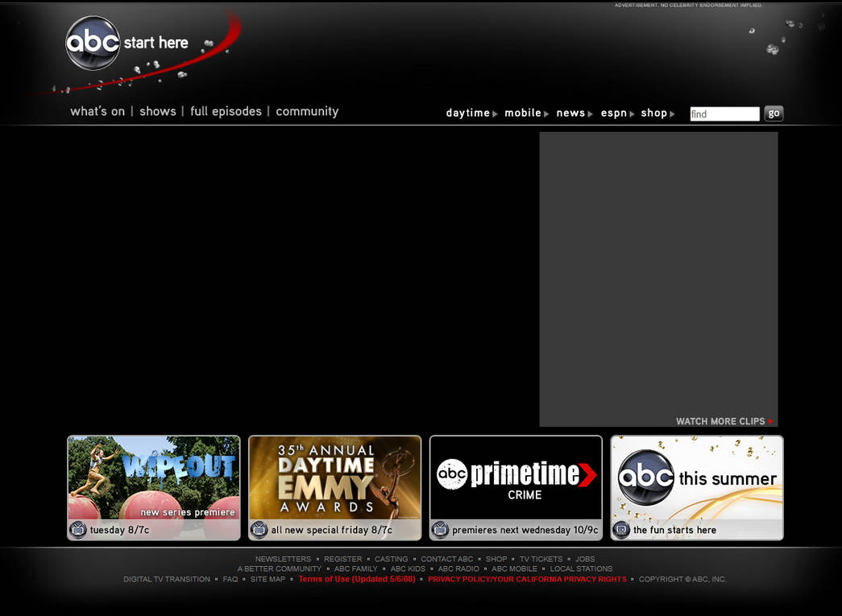This screenshot has height=616, width=842.
Task: Open the what's on menu
Action: click(x=97, y=111)
